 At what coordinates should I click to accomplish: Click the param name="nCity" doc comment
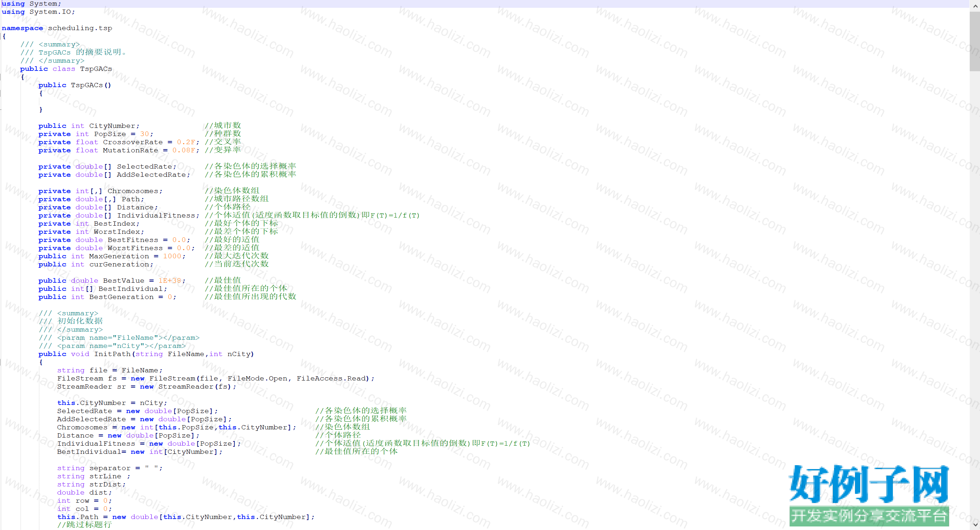112,346
